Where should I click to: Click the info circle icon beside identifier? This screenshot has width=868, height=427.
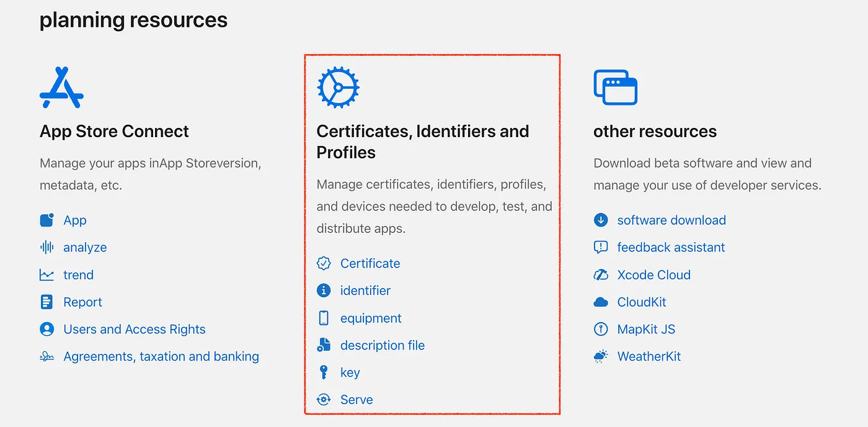pyautogui.click(x=324, y=290)
